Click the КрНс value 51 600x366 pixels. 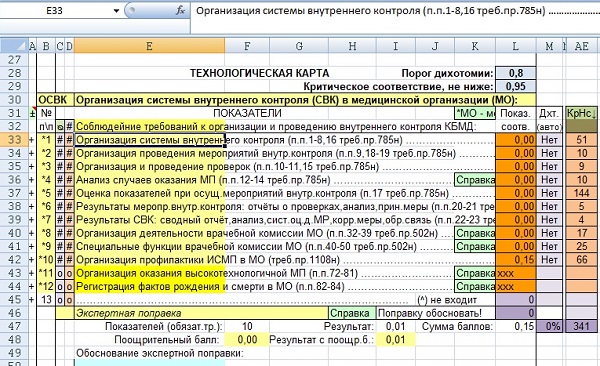point(582,140)
